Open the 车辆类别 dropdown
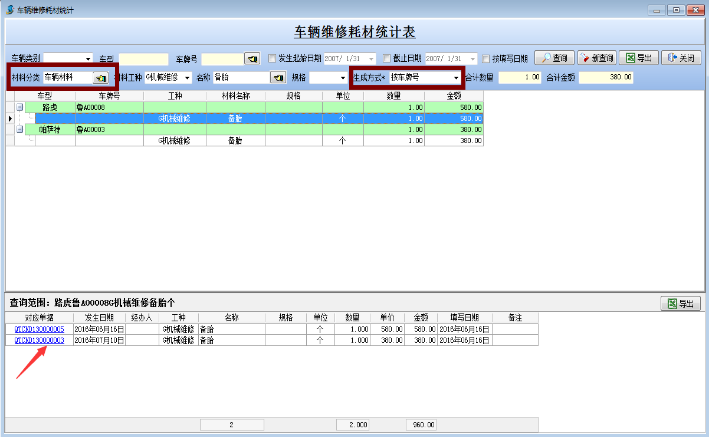 [89, 59]
